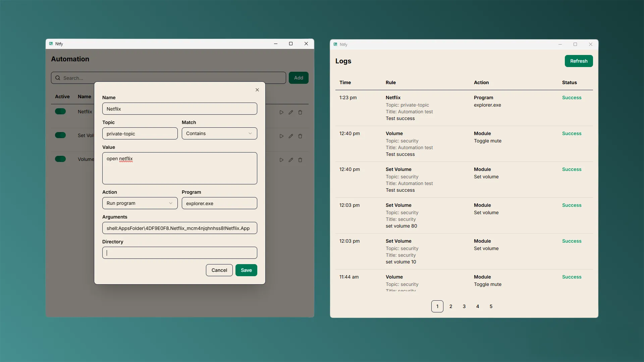Click 'Topic: private-topic' in the log entry
Viewport: 644px width, 362px height.
408,105
